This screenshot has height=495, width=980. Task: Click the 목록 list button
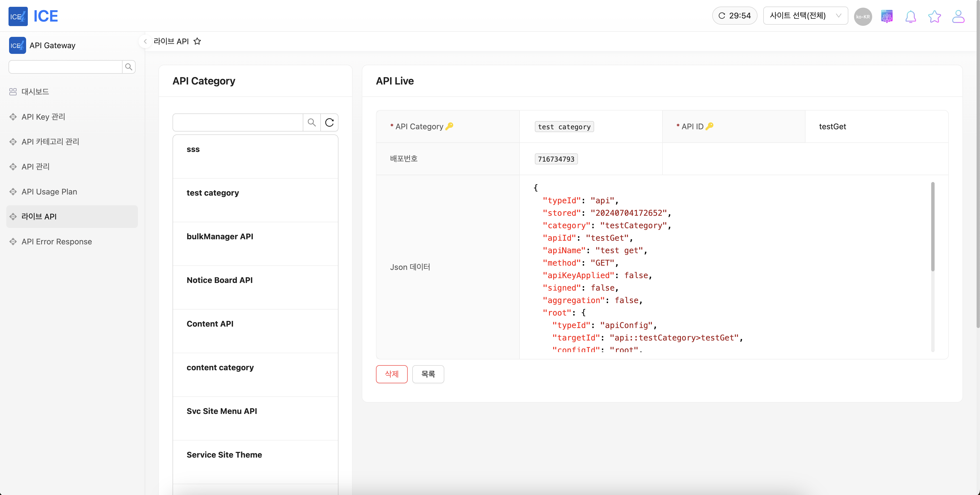[428, 374]
